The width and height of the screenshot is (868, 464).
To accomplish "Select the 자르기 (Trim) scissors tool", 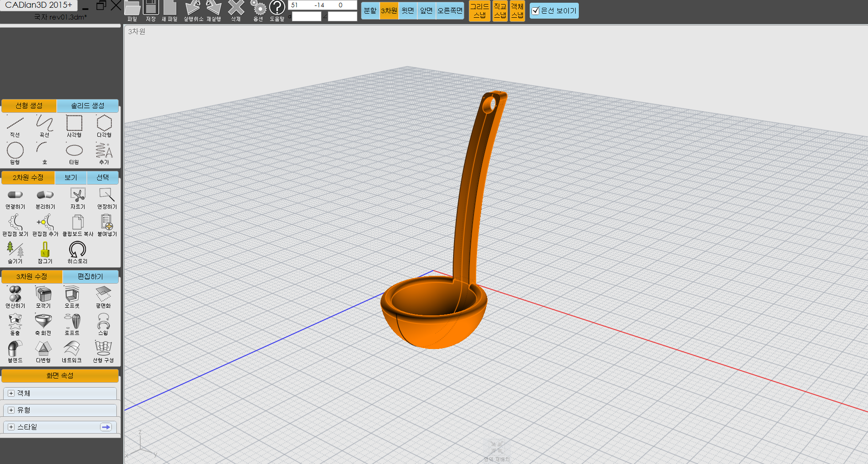I will (x=78, y=195).
